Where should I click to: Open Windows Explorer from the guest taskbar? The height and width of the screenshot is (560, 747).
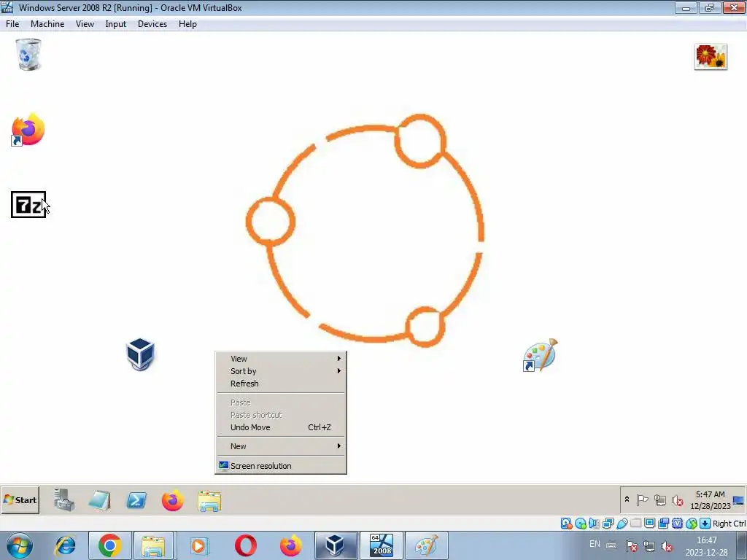(x=209, y=501)
